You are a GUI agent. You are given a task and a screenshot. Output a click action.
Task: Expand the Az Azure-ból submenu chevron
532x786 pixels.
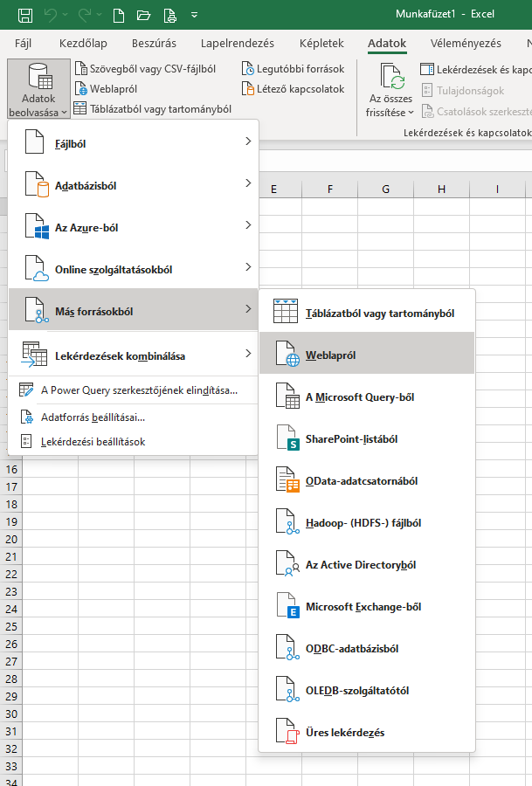click(248, 225)
